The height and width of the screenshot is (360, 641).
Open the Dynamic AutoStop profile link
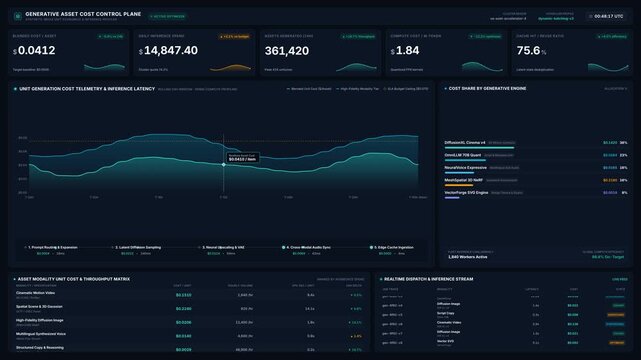point(556,18)
